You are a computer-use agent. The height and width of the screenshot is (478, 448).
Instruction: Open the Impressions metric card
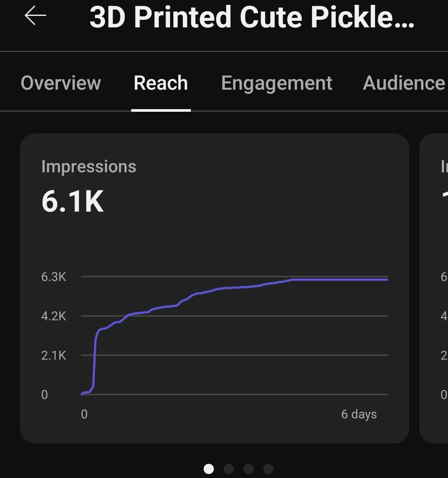215,287
